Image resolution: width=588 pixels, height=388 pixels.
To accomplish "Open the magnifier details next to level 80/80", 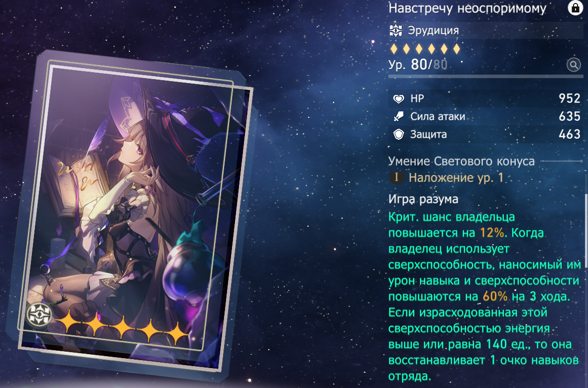I will [574, 65].
